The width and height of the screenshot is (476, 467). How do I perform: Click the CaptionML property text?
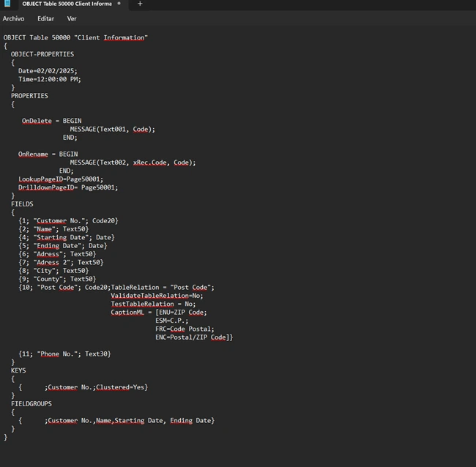tap(127, 313)
